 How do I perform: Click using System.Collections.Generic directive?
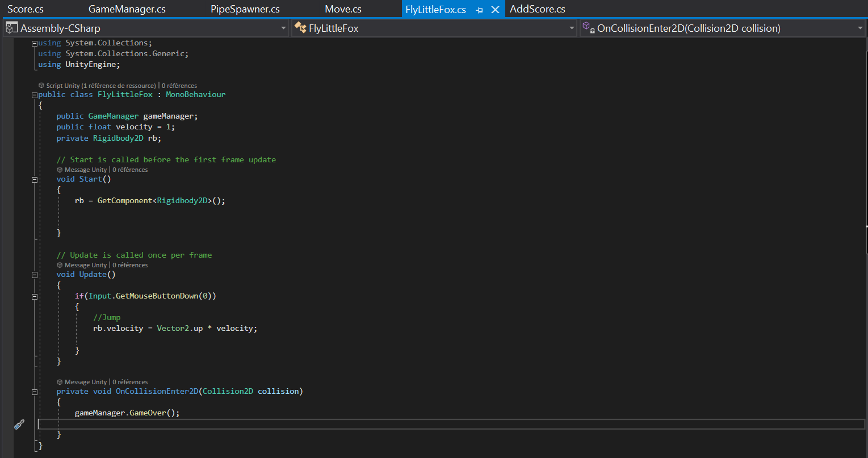(x=113, y=53)
